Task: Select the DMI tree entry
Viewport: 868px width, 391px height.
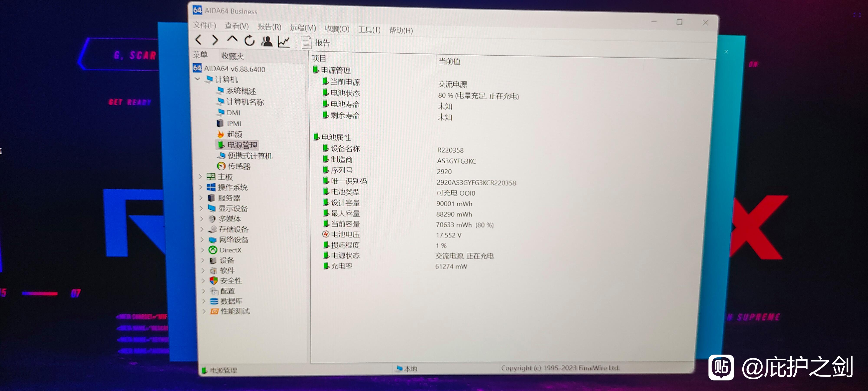Action: pyautogui.click(x=229, y=112)
